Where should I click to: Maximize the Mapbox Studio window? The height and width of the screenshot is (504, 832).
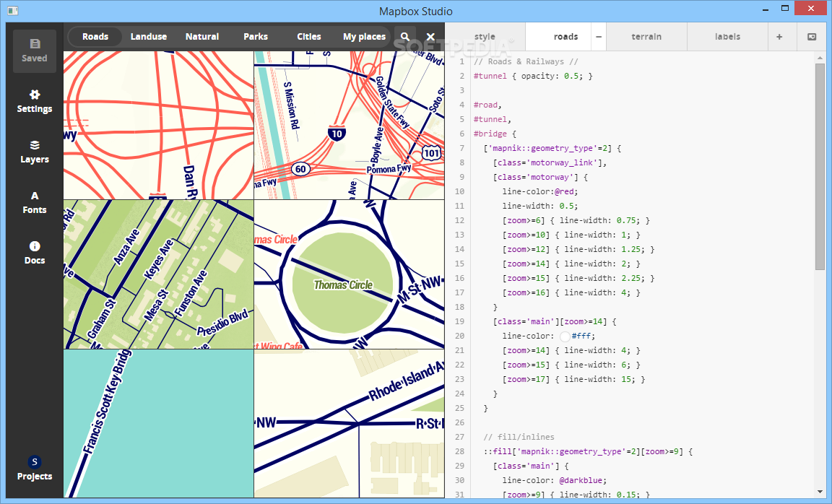785,9
